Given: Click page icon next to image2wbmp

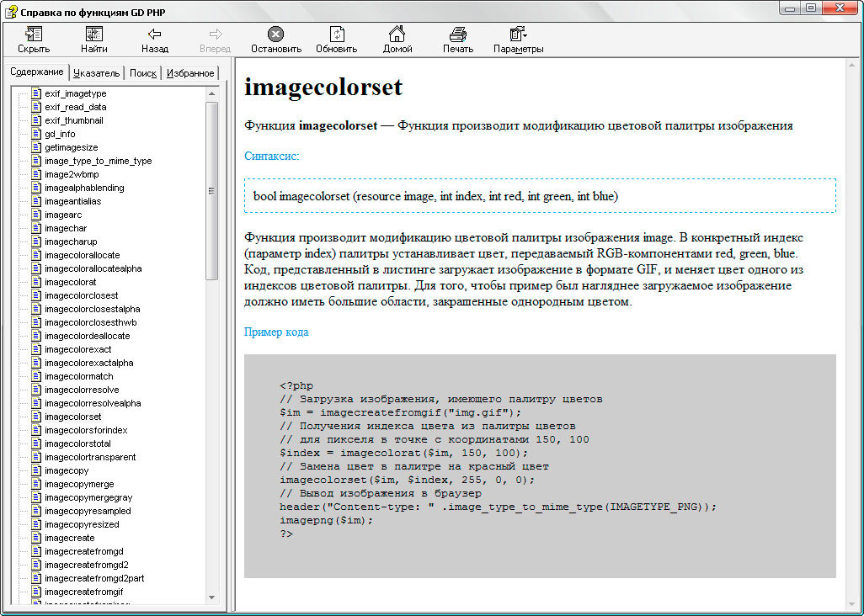Looking at the screenshot, I should pos(36,174).
